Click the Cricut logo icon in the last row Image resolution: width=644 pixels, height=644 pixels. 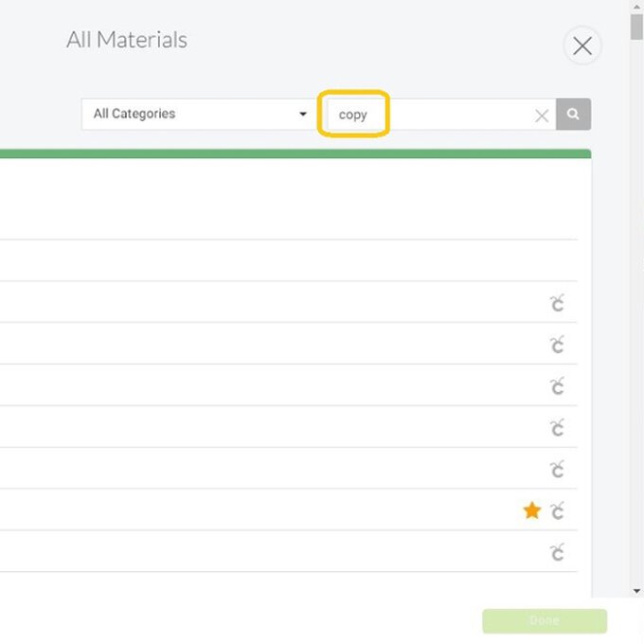tap(557, 553)
